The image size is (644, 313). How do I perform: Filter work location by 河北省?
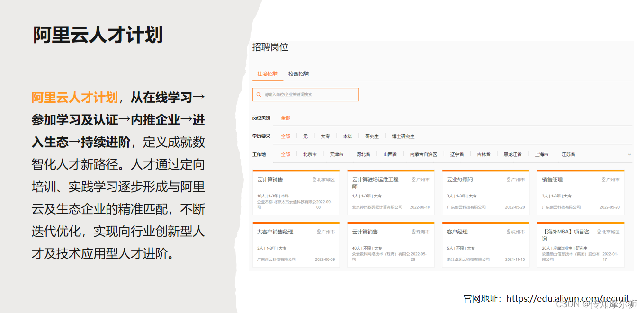pos(363,154)
